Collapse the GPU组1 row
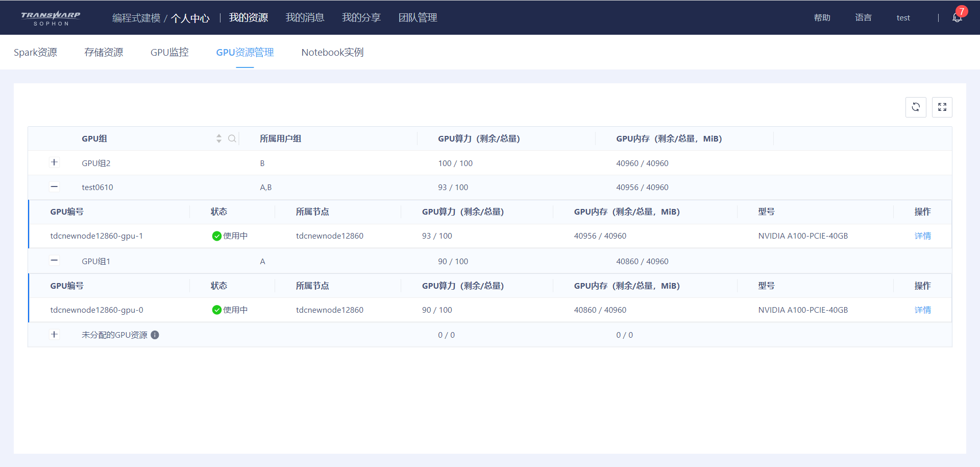Screen dimensions: 980x467 click(54, 261)
